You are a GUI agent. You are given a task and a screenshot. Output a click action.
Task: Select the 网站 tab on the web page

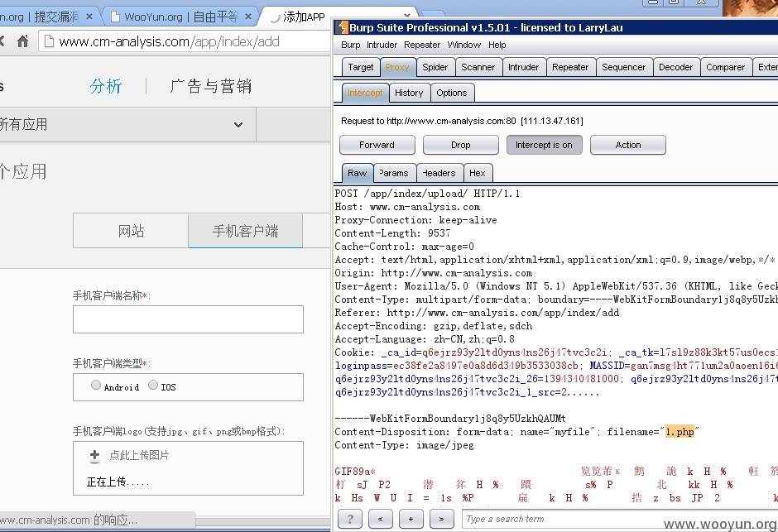(x=131, y=231)
